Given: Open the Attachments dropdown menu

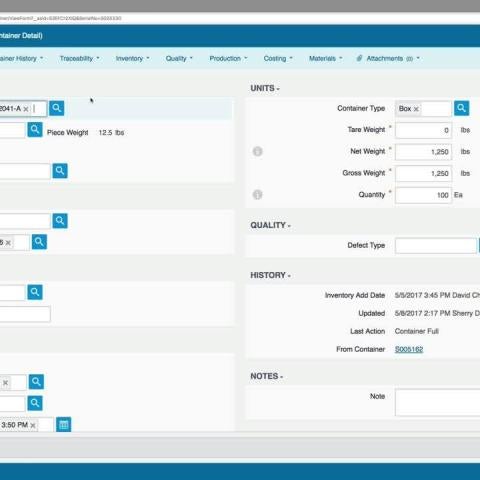Looking at the screenshot, I should click(393, 58).
